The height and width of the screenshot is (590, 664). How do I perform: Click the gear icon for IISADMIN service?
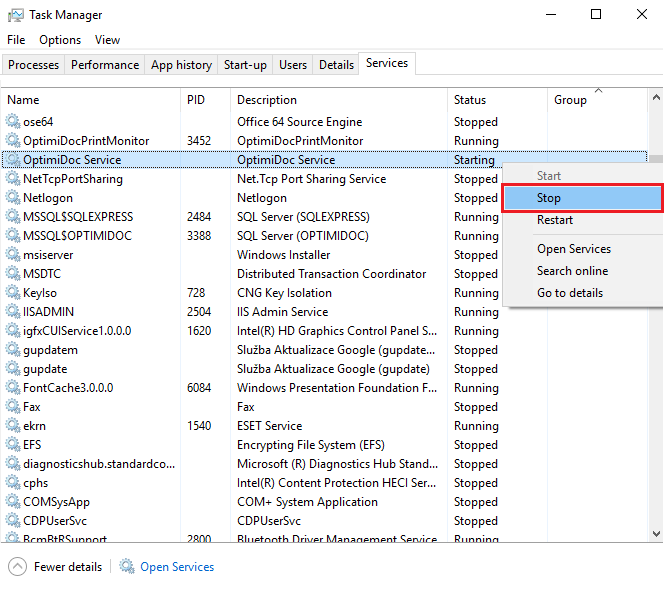pyautogui.click(x=13, y=312)
